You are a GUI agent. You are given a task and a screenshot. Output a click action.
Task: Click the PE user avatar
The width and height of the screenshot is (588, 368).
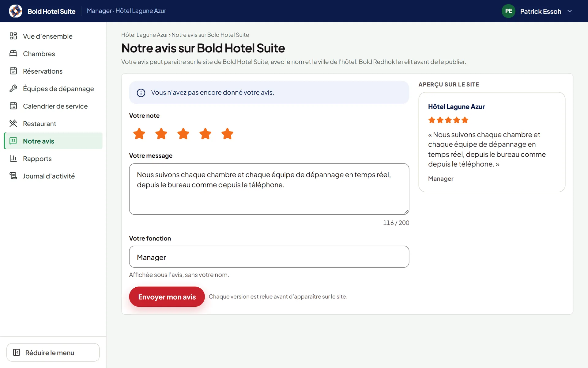508,11
